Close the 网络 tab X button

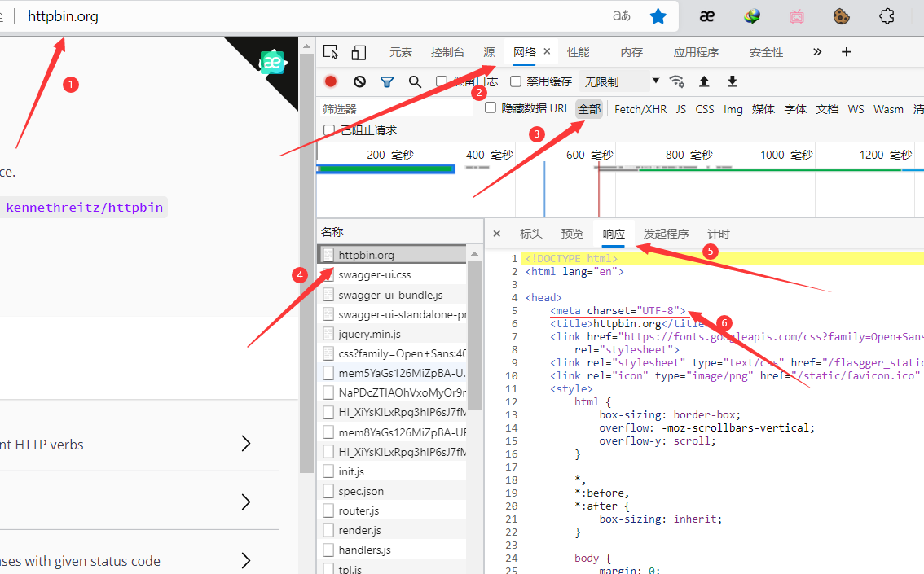[x=547, y=51]
